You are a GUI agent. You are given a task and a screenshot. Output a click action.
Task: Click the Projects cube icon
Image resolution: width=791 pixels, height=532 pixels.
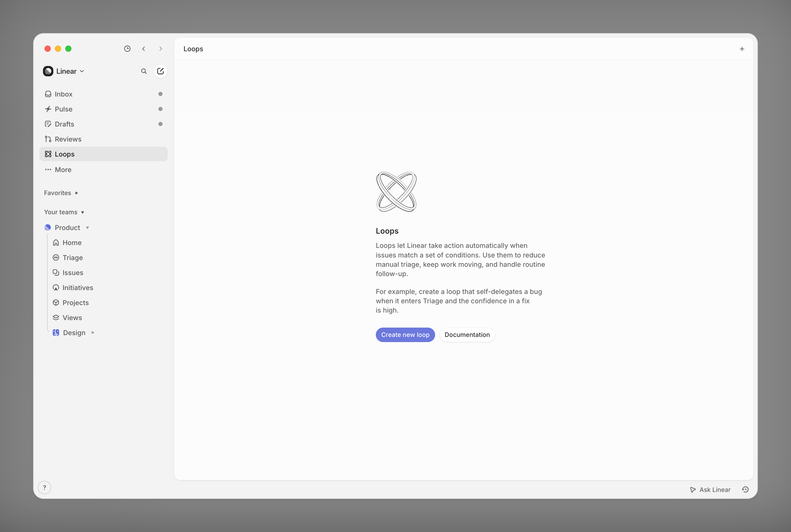[x=56, y=303]
